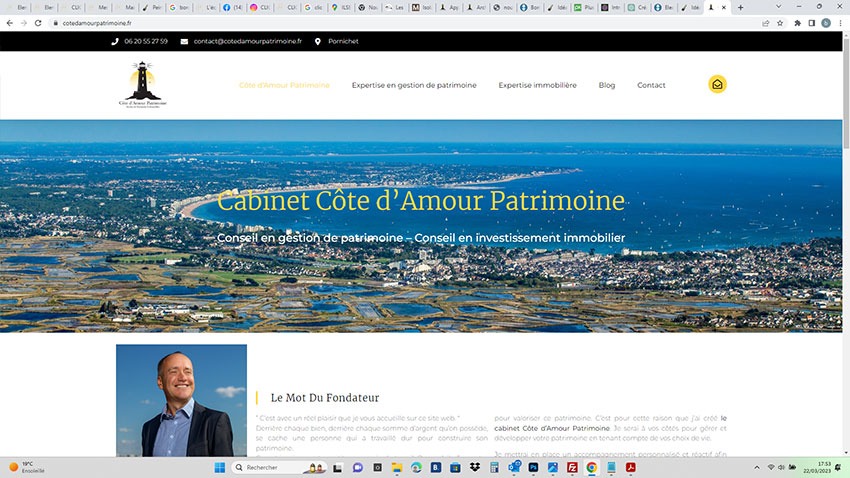Open the Blog menu item

(x=607, y=85)
